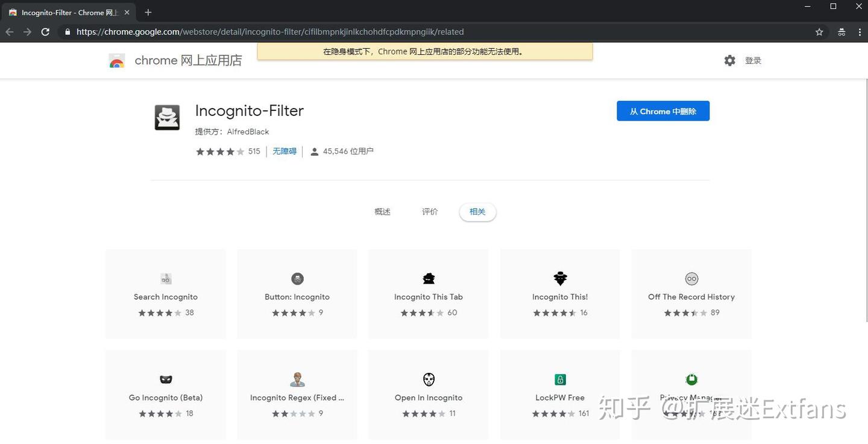Click the 从 Chrome 中删除 button
Image resolution: width=868 pixels, height=444 pixels.
(x=663, y=111)
